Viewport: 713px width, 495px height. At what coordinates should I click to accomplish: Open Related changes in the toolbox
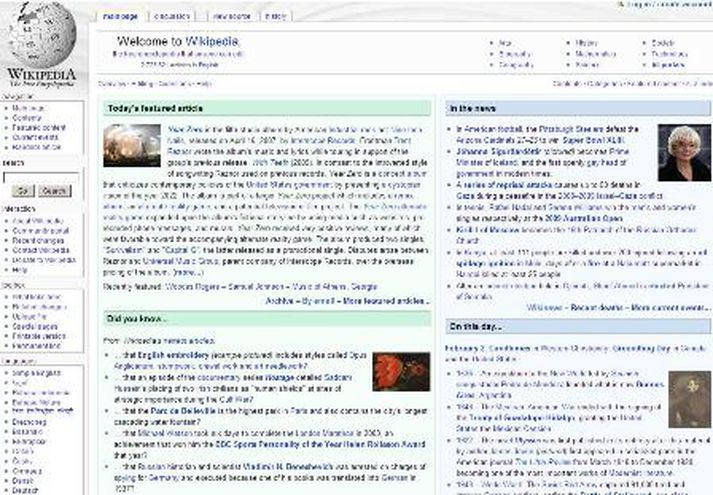click(40, 307)
